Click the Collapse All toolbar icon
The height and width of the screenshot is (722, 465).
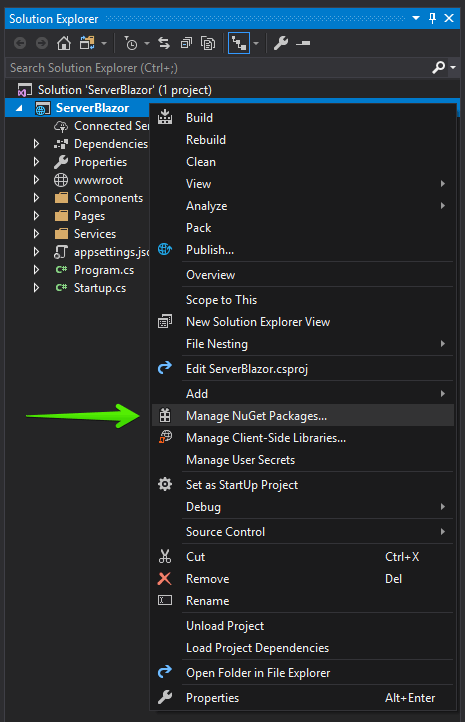[x=186, y=43]
